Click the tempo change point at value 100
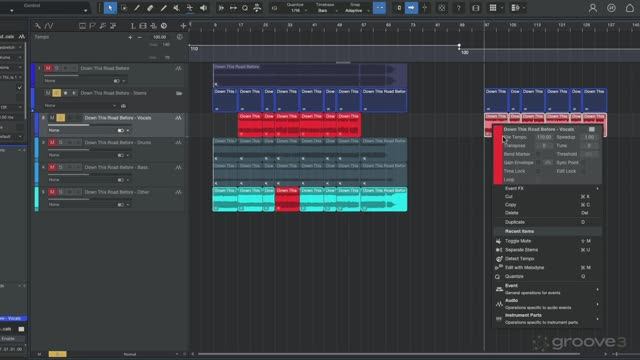Screen dimensions: 640x360 click(459, 46)
